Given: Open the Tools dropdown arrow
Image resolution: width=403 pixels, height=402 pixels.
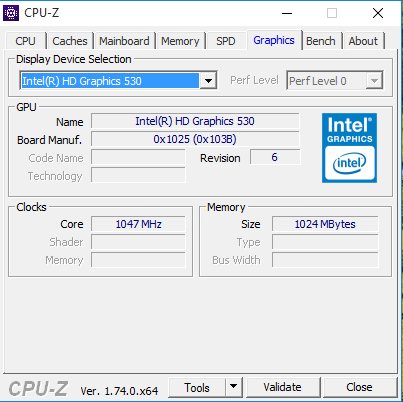Looking at the screenshot, I should click(x=234, y=387).
